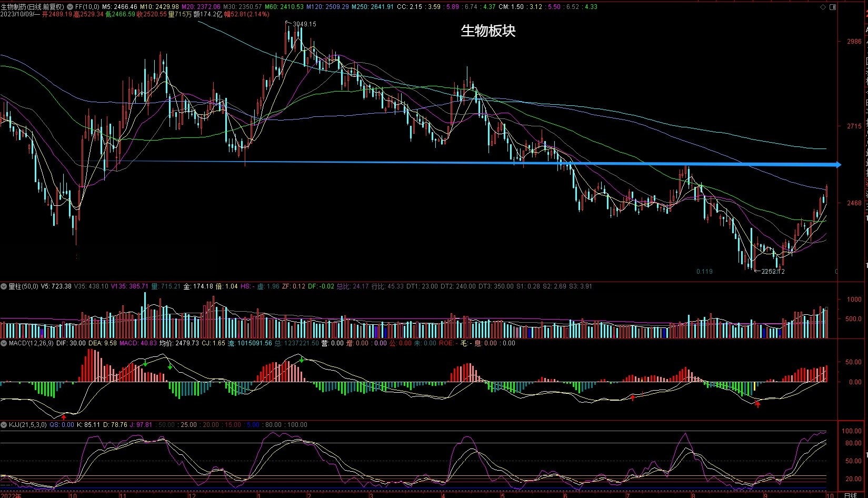Image resolution: width=868 pixels, height=498 pixels.
Task: Select the D: 78.76 value
Action: pyautogui.click(x=115, y=425)
